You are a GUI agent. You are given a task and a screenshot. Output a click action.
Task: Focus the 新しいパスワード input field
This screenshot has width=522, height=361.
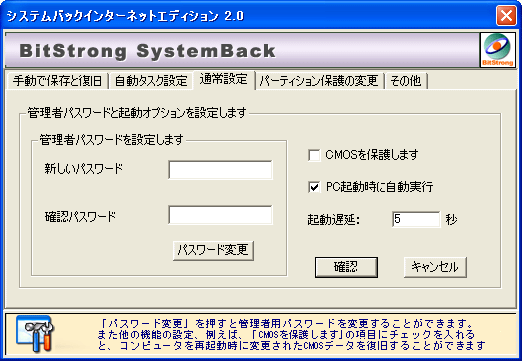click(x=220, y=170)
